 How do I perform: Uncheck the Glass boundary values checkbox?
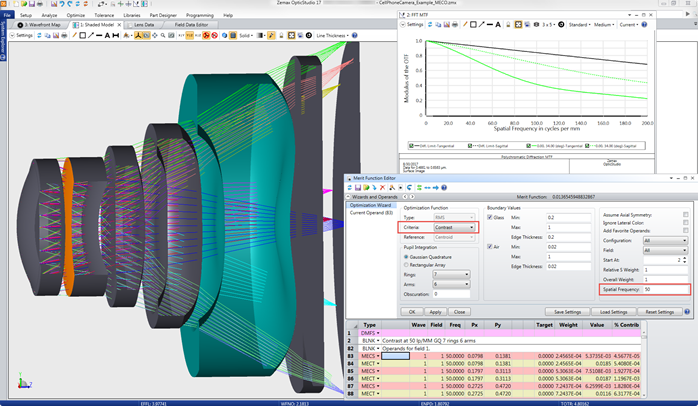491,216
